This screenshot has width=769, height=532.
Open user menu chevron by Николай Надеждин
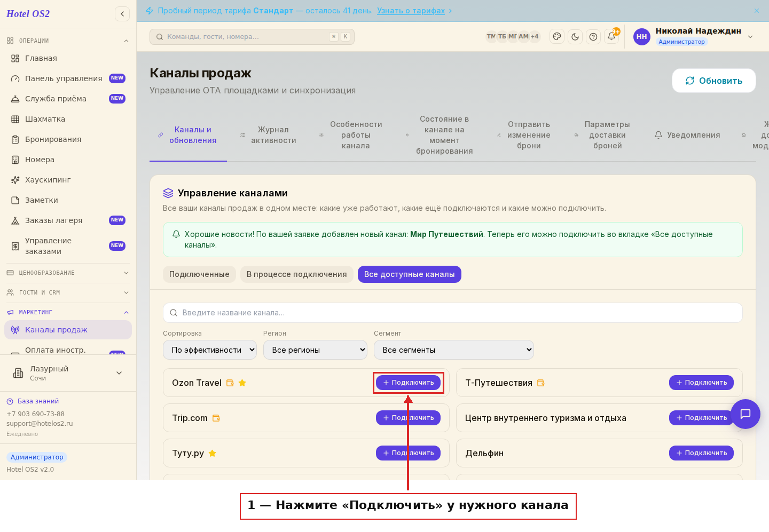point(750,37)
